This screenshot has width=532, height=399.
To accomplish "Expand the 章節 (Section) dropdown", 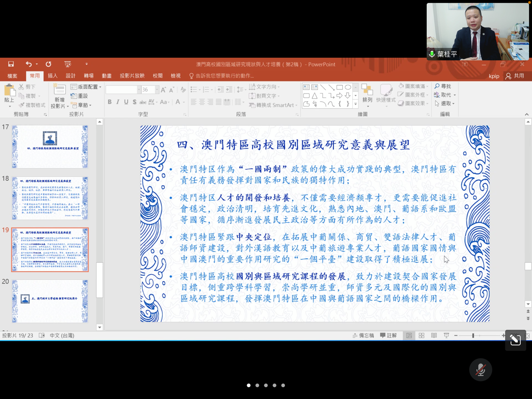I will [x=81, y=105].
